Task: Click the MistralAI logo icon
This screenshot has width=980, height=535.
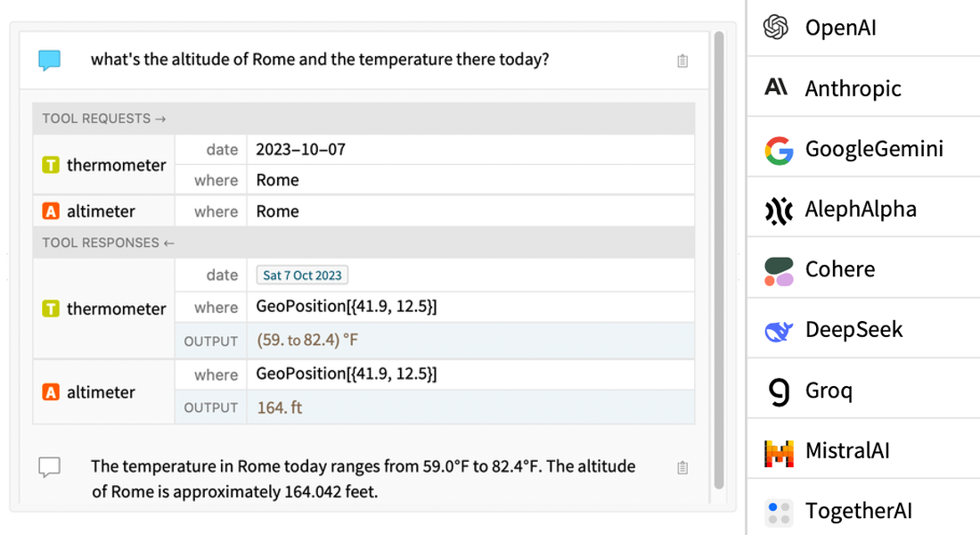Action: [x=779, y=452]
